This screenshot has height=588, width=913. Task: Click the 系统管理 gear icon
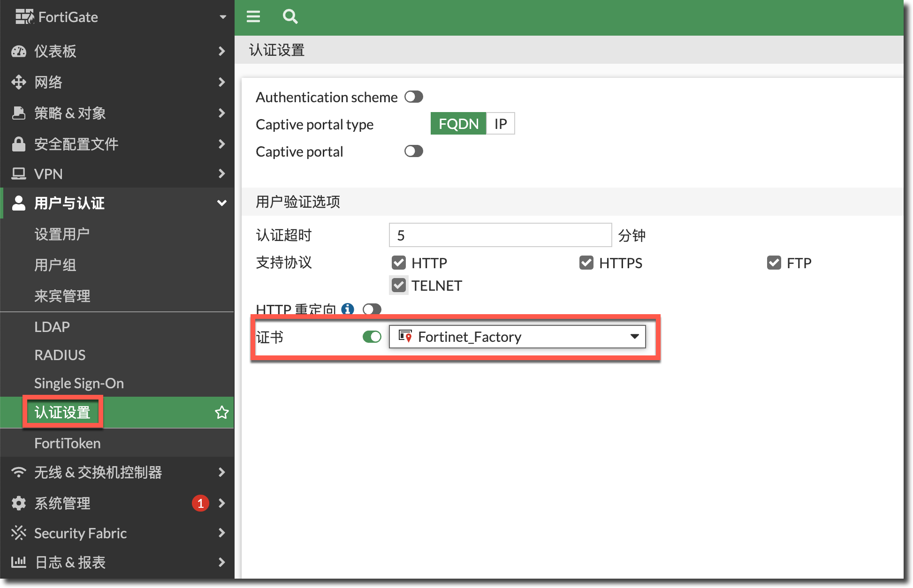click(19, 503)
